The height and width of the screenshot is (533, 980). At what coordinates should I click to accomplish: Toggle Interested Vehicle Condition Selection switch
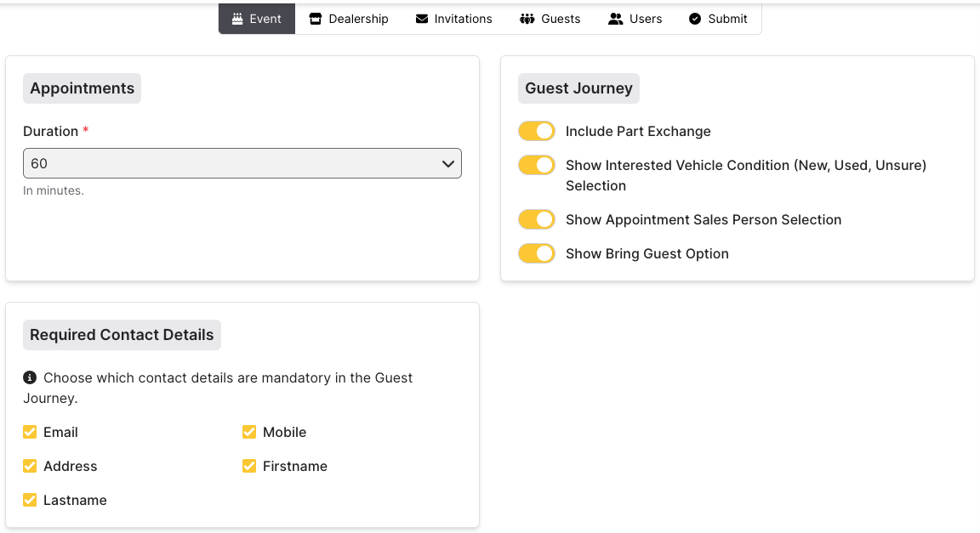click(x=537, y=165)
